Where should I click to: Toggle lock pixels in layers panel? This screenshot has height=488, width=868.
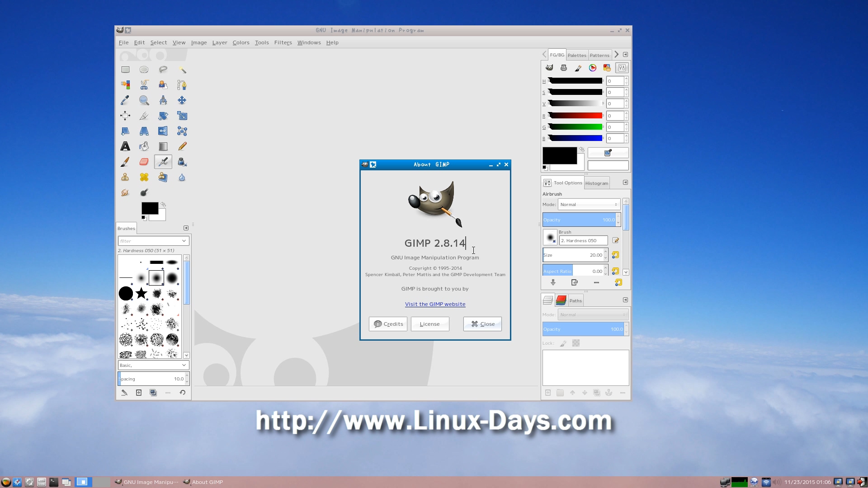[x=563, y=343]
